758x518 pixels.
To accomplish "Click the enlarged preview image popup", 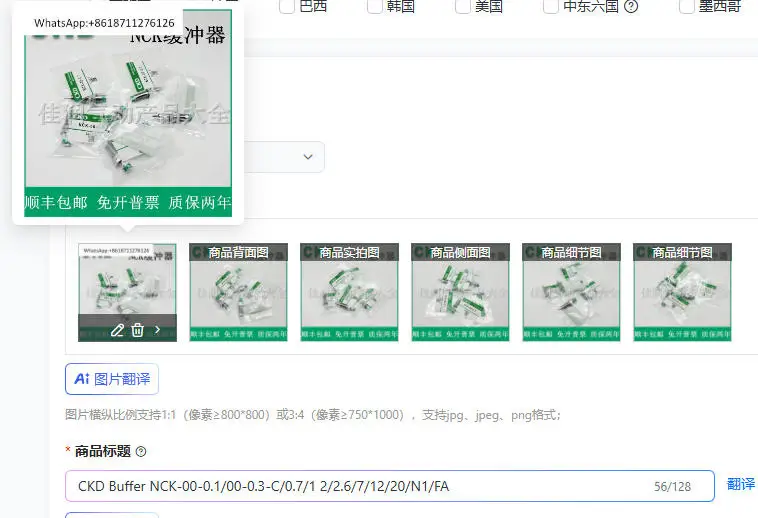I will tap(128, 113).
